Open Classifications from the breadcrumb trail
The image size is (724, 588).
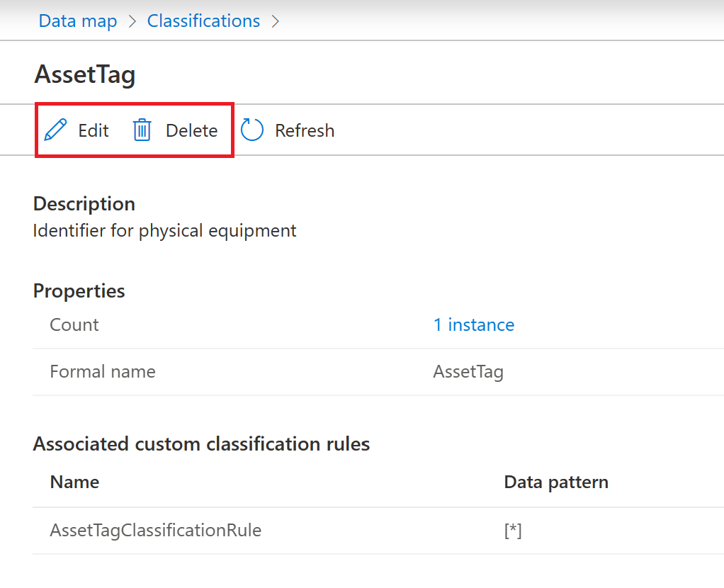pos(203,21)
